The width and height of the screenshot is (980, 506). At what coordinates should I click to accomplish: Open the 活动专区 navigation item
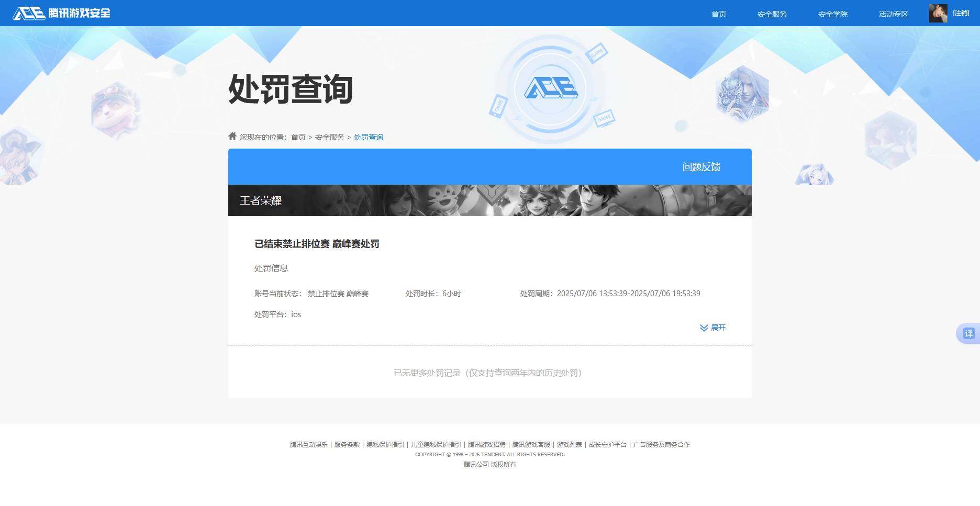893,14
